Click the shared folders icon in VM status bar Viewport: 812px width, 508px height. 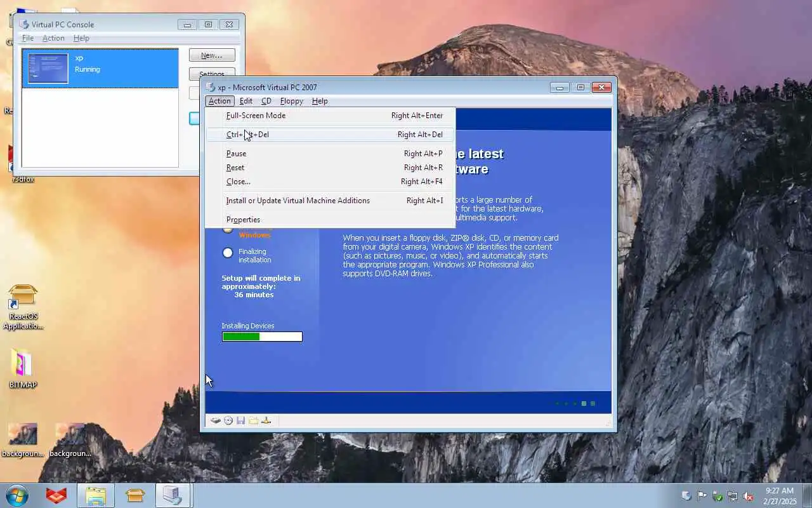[253, 420]
